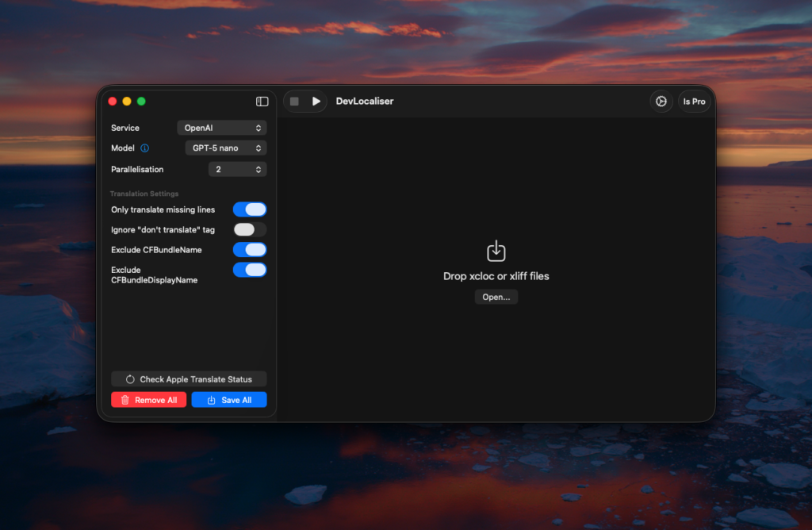Click the info icon beside Model
Viewport: 812px width, 530px height.
[144, 148]
